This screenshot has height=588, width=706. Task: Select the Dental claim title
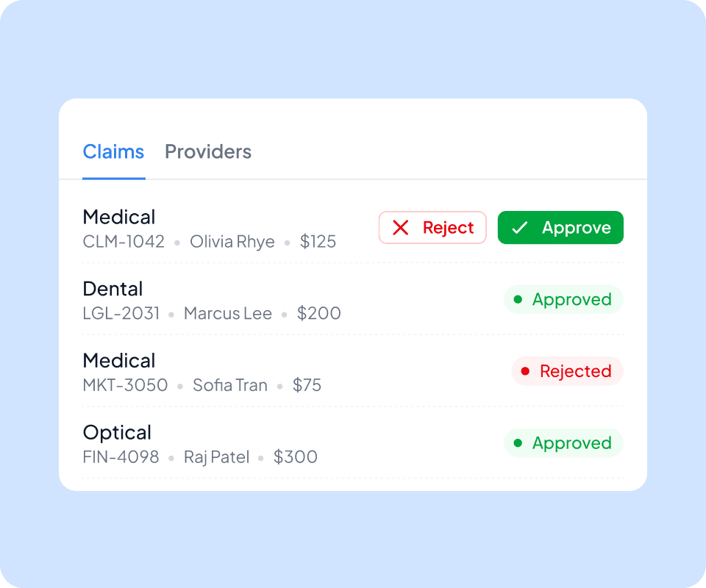113,289
